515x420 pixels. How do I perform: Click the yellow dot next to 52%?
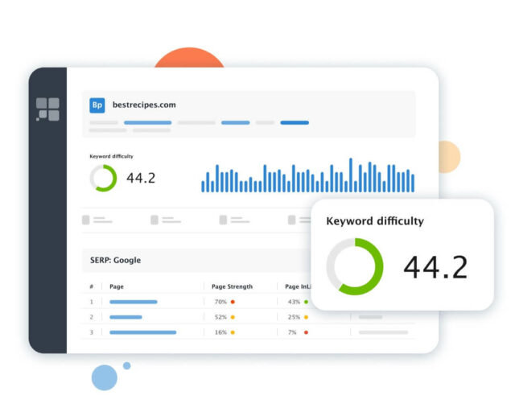(x=233, y=317)
